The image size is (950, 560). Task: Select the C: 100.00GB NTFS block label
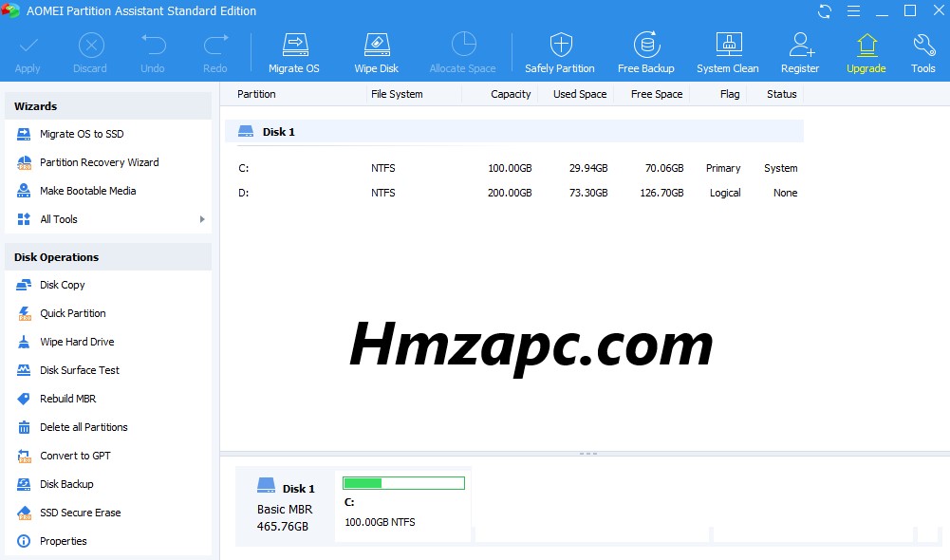point(380,522)
